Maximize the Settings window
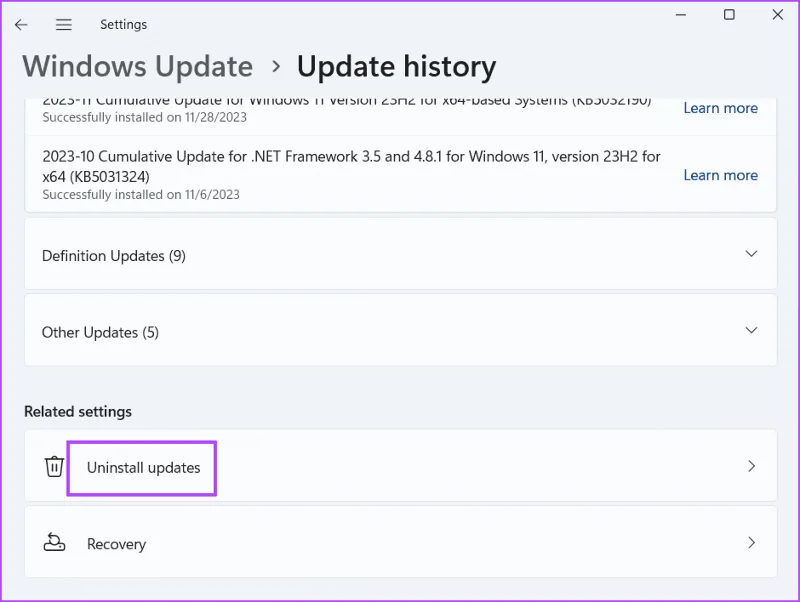Image resolution: width=800 pixels, height=602 pixels. [730, 15]
